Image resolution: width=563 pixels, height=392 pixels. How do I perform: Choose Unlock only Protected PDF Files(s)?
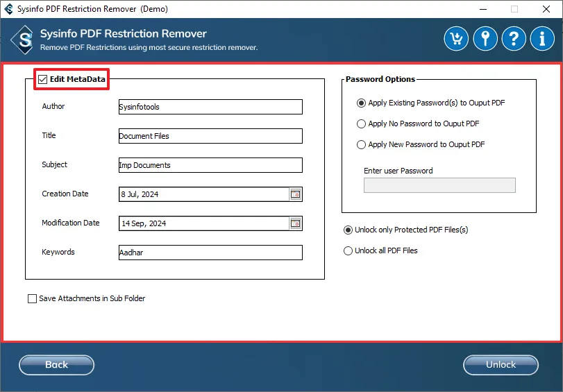pyautogui.click(x=348, y=230)
